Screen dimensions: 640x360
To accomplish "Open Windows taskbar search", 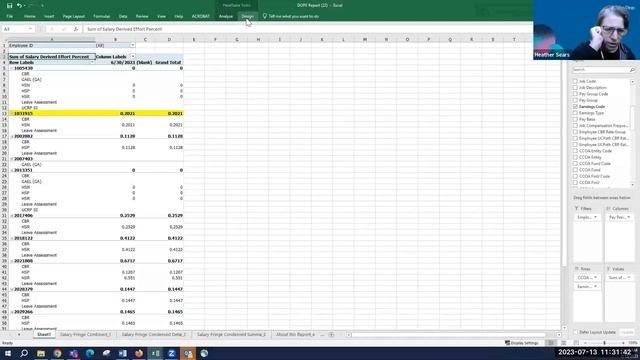I will 24,353.
